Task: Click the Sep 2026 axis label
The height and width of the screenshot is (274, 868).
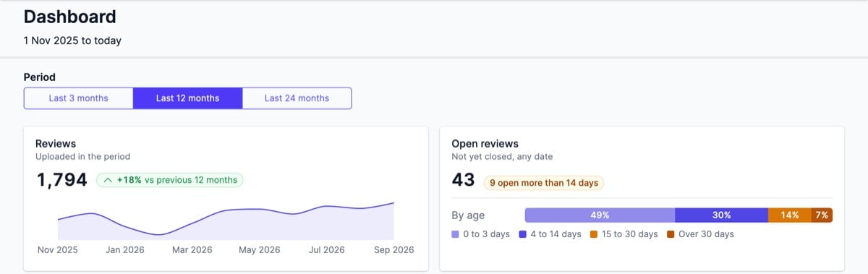Action: 393,250
